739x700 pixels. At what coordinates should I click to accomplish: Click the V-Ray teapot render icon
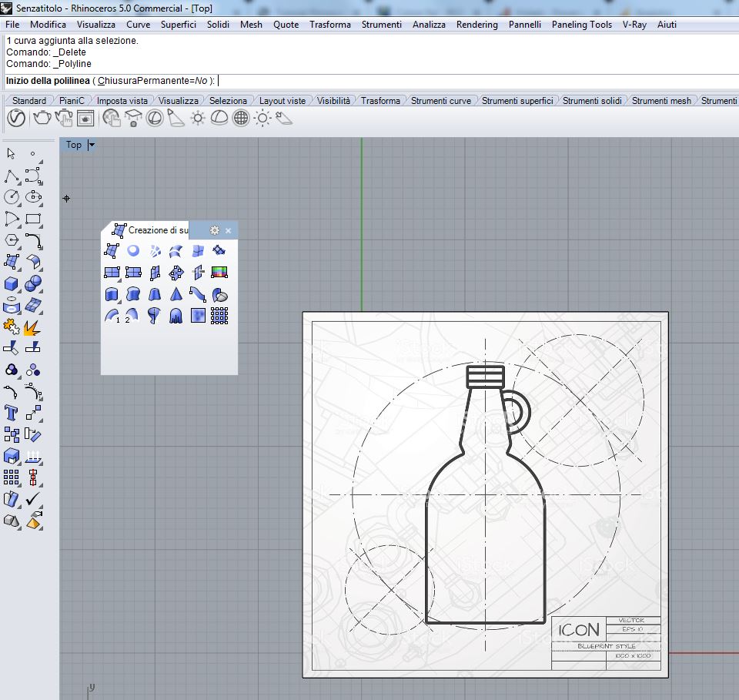pyautogui.click(x=42, y=118)
